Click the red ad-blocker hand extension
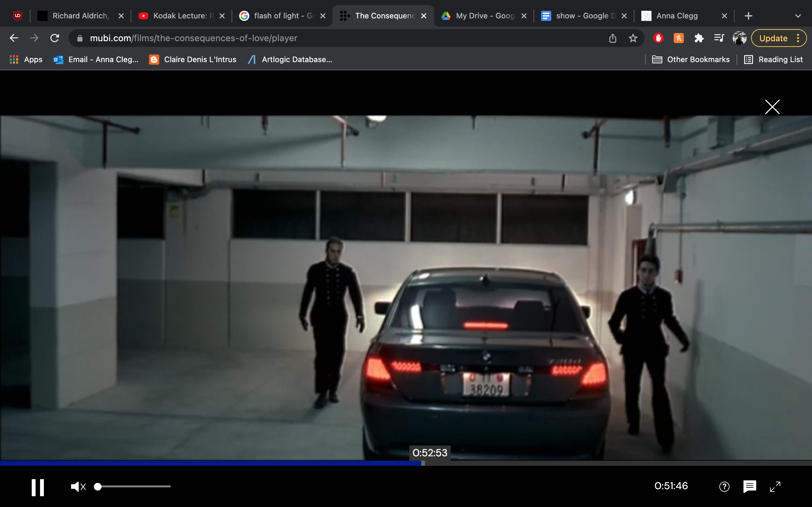 (x=658, y=38)
